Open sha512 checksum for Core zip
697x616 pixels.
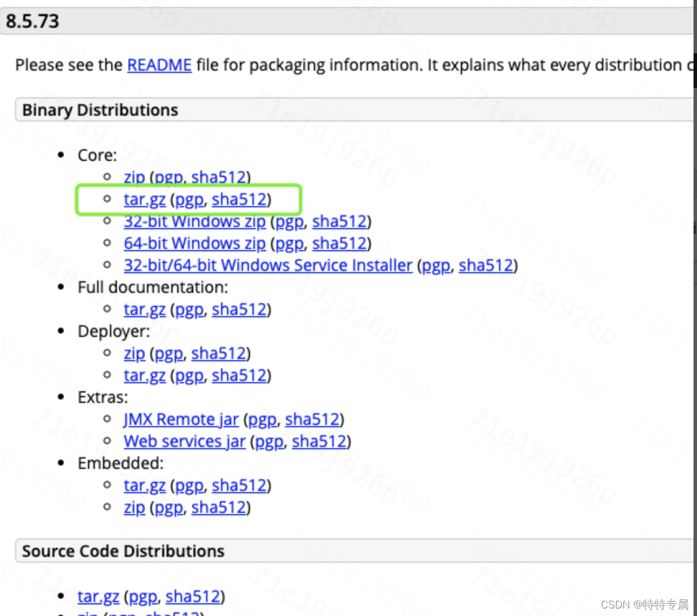coord(219,177)
